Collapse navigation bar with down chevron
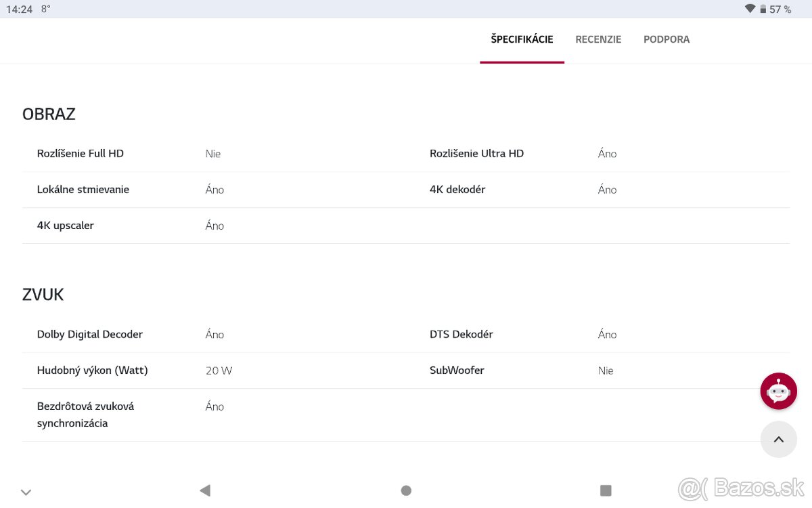Screen dimensions: 812x508 click(26, 492)
